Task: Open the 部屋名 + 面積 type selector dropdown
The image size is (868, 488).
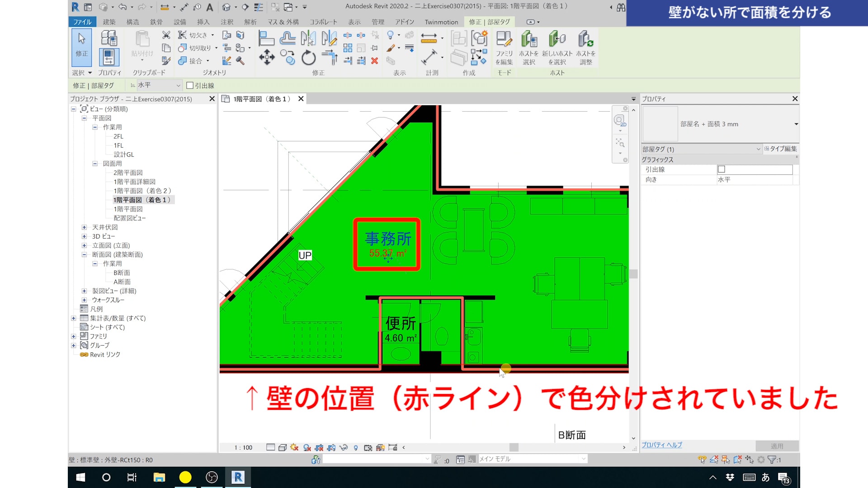Action: [x=796, y=124]
